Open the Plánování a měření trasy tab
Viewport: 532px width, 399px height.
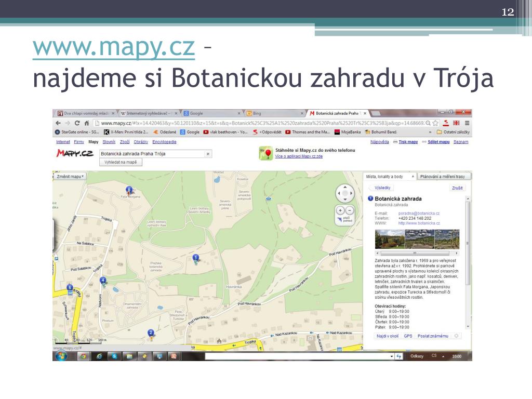coord(443,177)
